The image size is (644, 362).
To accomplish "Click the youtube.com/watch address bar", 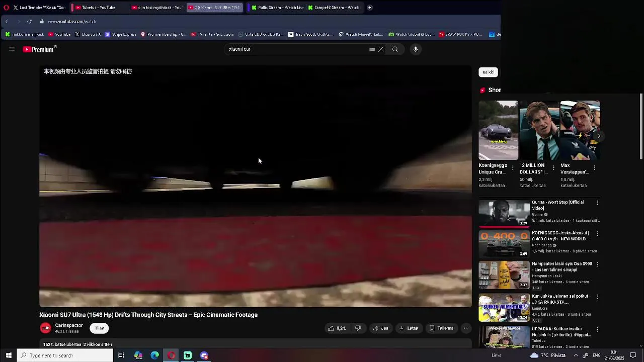I will (x=72, y=22).
